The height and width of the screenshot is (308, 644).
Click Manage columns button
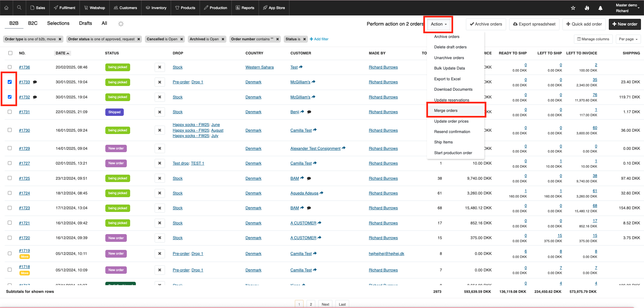coord(593,39)
